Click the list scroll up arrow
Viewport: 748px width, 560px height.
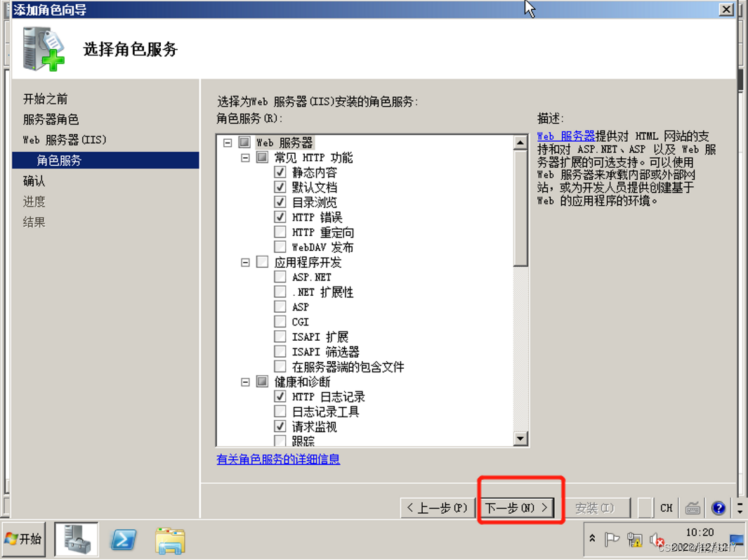tap(520, 143)
